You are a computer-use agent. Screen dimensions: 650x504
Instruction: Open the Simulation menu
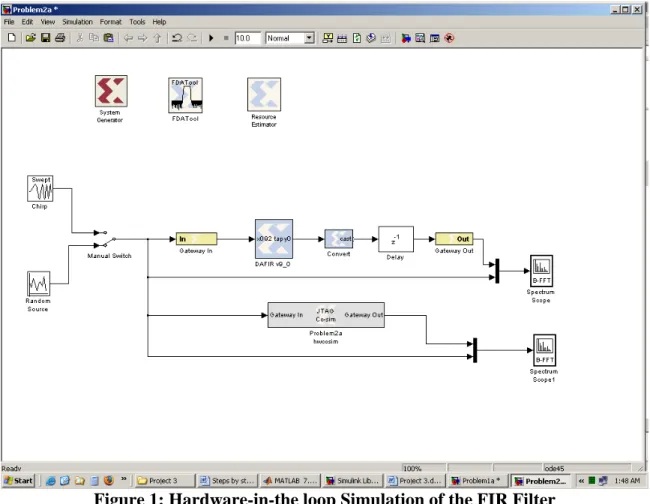[x=78, y=22]
